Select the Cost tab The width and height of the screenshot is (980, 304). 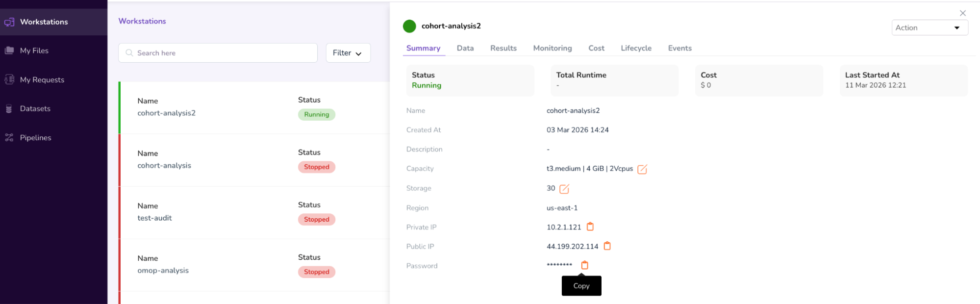596,48
